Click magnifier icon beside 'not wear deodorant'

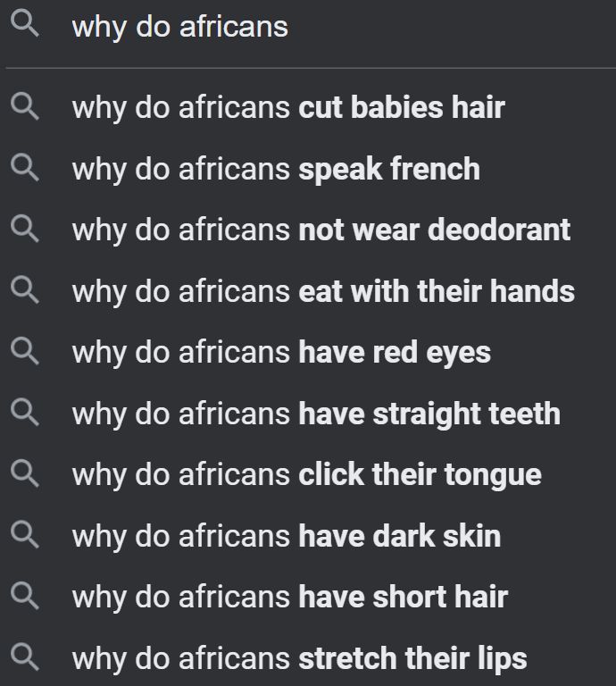point(25,229)
